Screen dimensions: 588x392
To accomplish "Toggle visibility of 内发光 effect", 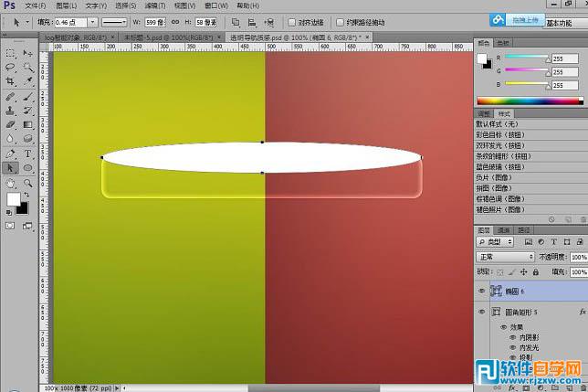I will pyautogui.click(x=512, y=348).
